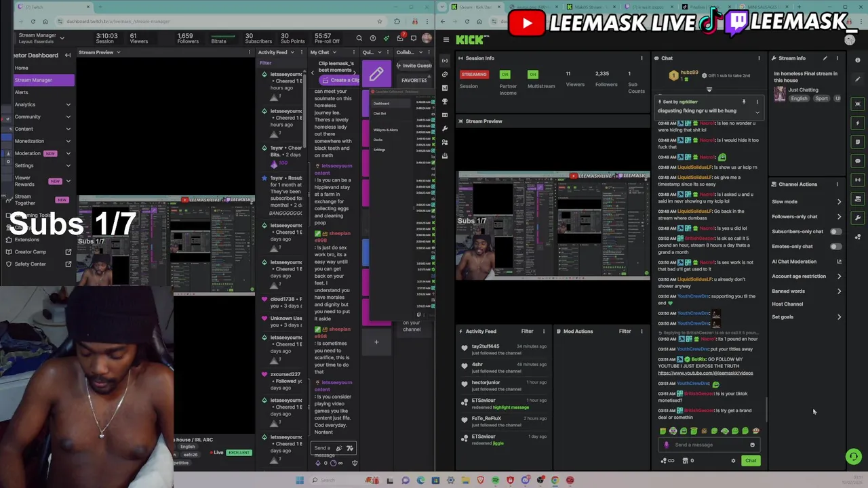The width and height of the screenshot is (868, 488).
Task: Click the green Kick support headset button
Action: point(853,457)
